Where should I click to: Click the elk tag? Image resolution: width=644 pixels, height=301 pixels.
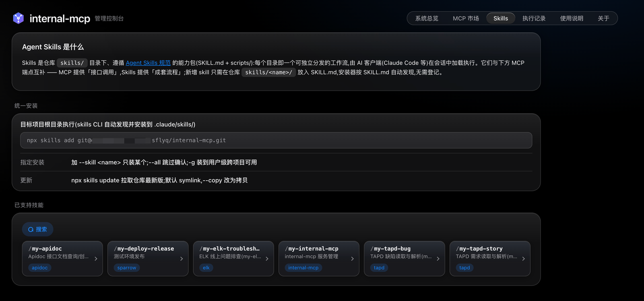(x=206, y=268)
